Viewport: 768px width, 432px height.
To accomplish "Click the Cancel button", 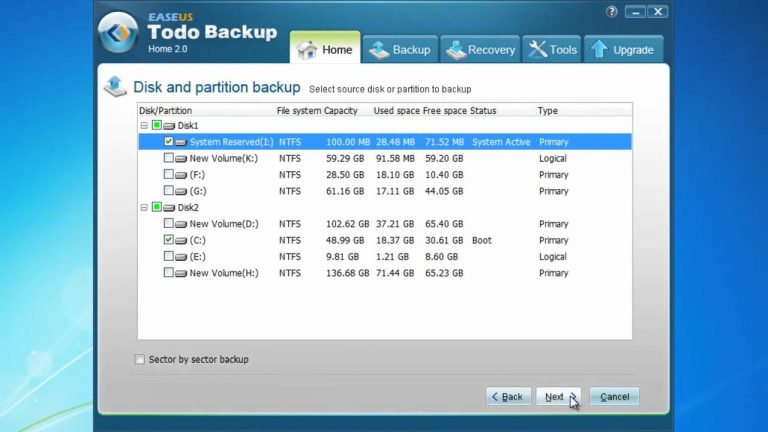I will [614, 396].
